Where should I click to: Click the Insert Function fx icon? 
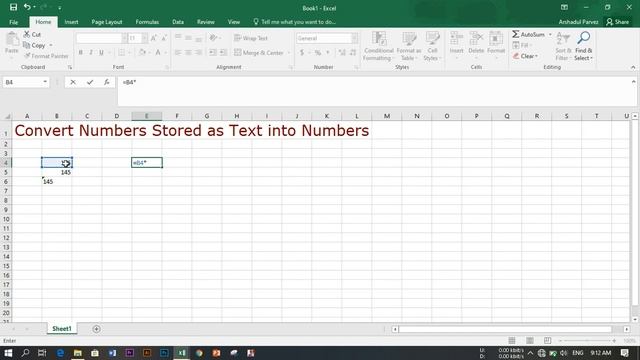pyautogui.click(x=107, y=82)
